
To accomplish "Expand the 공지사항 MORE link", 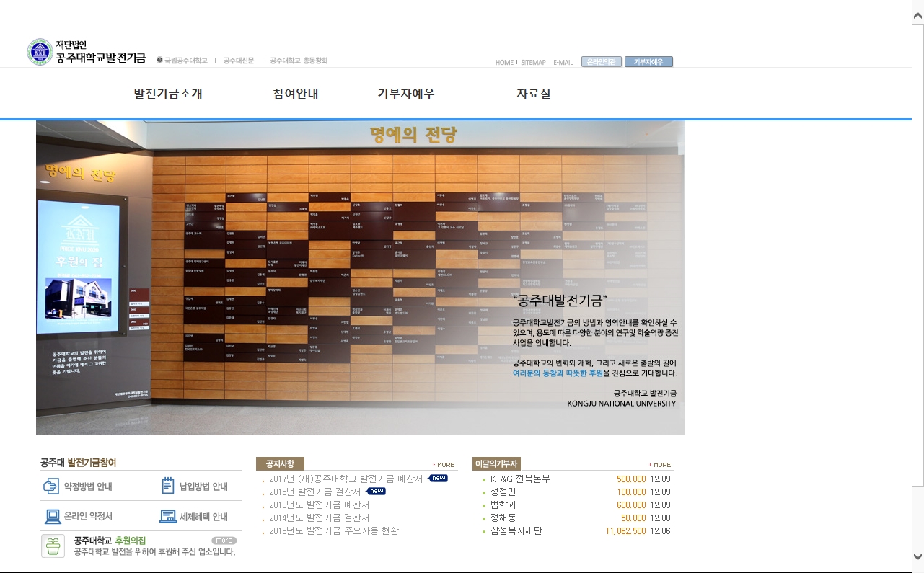I will coord(444,465).
